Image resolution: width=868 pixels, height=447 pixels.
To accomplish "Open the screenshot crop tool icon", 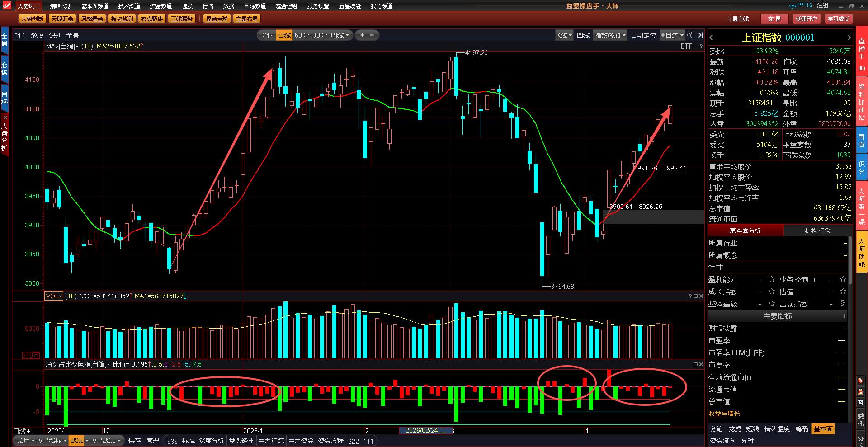I will (861, 402).
